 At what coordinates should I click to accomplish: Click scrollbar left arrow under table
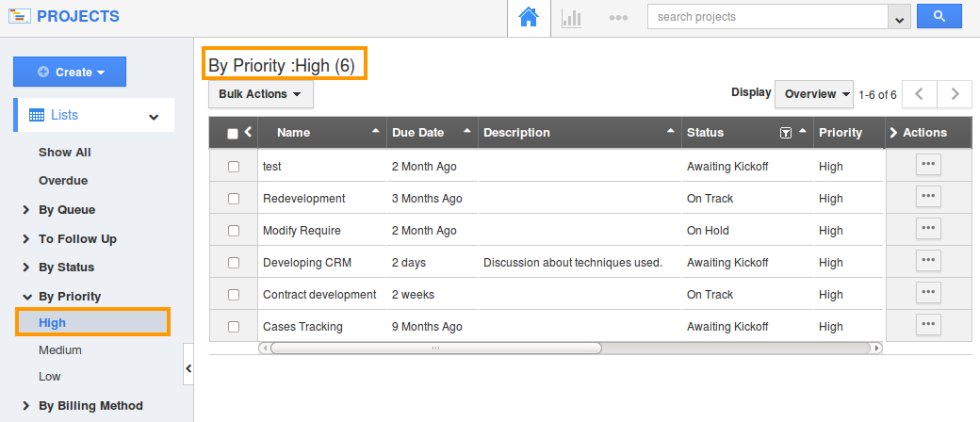tap(265, 348)
